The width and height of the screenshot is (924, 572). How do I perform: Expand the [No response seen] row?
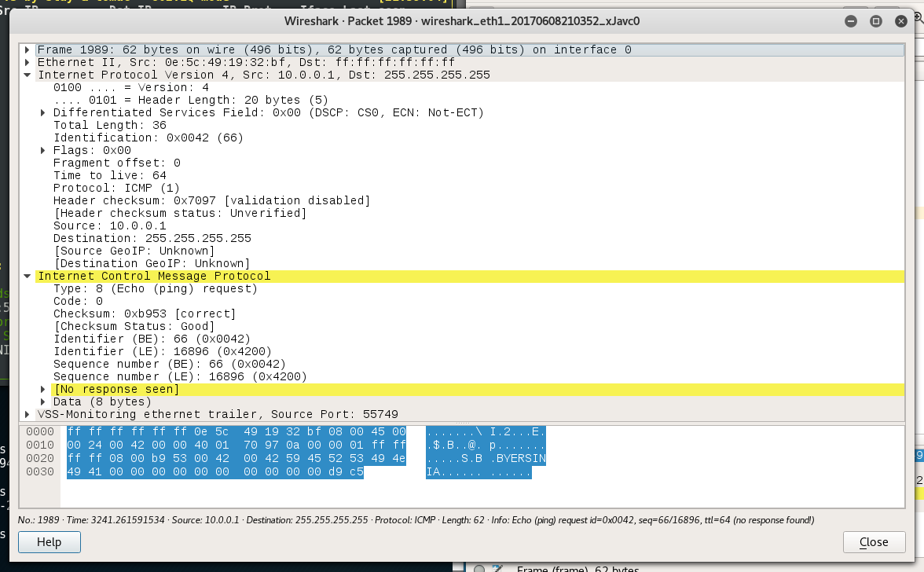42,390
